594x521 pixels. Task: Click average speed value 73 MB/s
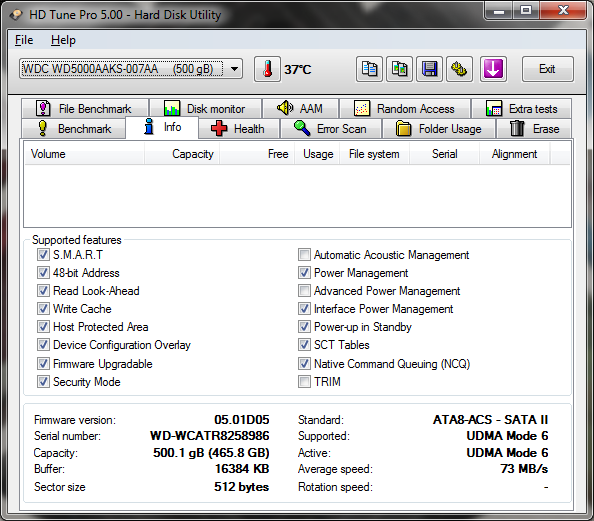pyautogui.click(x=524, y=469)
